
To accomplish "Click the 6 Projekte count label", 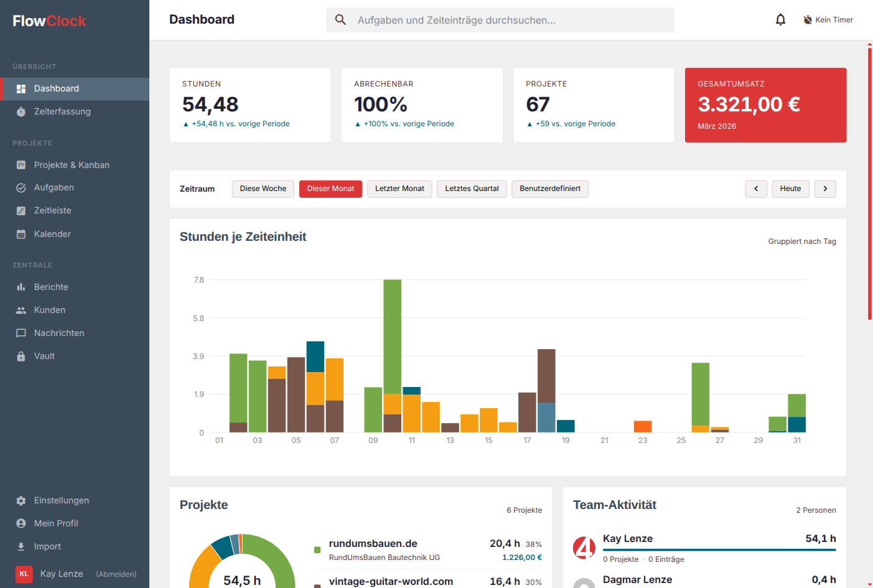I will coord(524,510).
